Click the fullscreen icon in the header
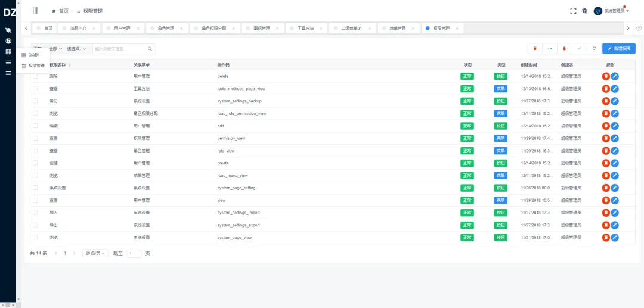Image resolution: width=644 pixels, height=308 pixels. (573, 11)
